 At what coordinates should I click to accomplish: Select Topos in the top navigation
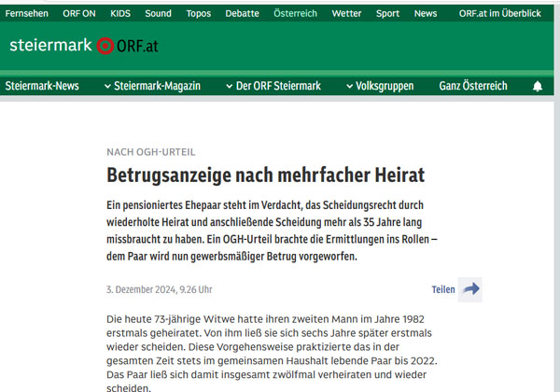tap(198, 14)
